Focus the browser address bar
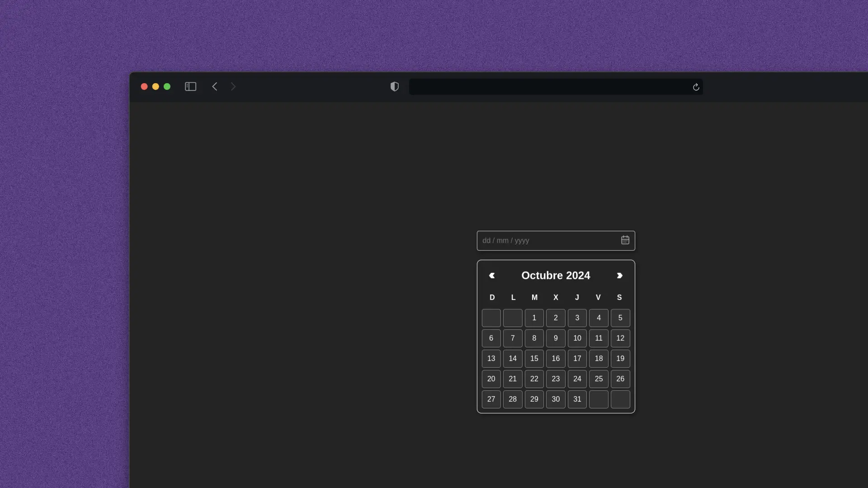 pos(556,87)
